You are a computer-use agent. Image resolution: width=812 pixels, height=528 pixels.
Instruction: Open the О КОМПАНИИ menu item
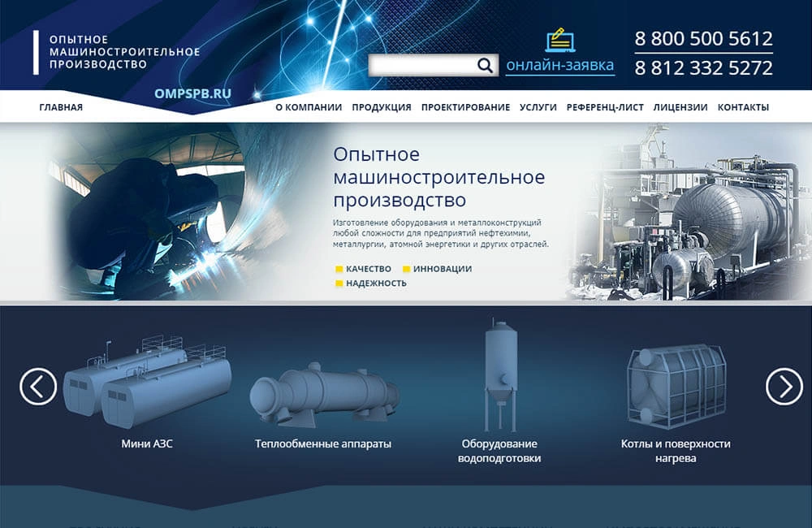pyautogui.click(x=309, y=107)
